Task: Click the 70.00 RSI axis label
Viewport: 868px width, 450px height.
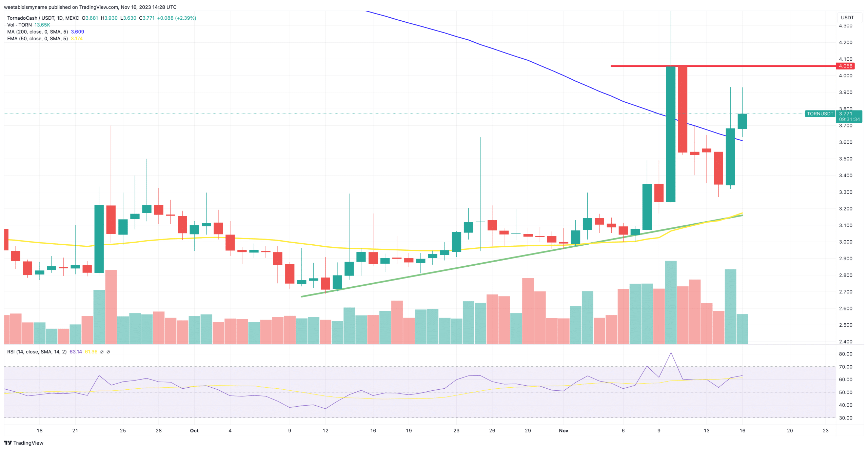Action: pyautogui.click(x=845, y=367)
